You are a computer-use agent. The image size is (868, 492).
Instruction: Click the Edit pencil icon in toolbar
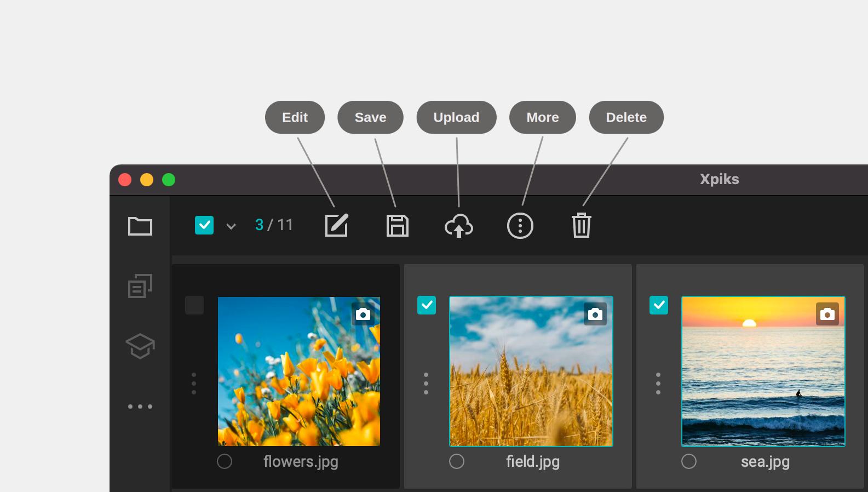click(337, 225)
